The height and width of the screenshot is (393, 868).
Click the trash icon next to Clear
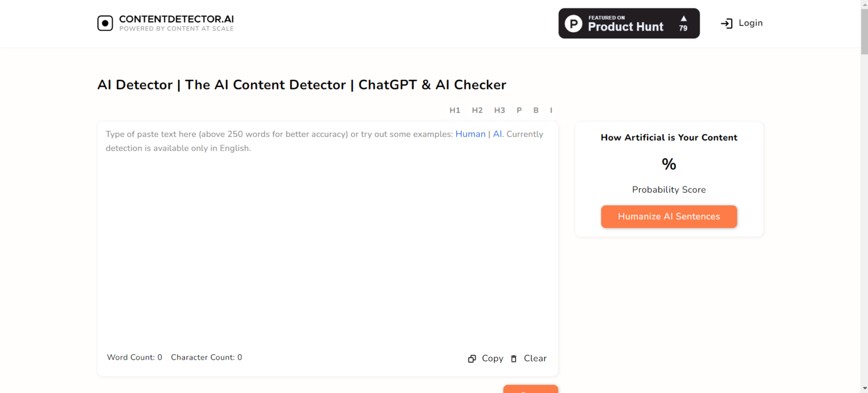(x=513, y=359)
